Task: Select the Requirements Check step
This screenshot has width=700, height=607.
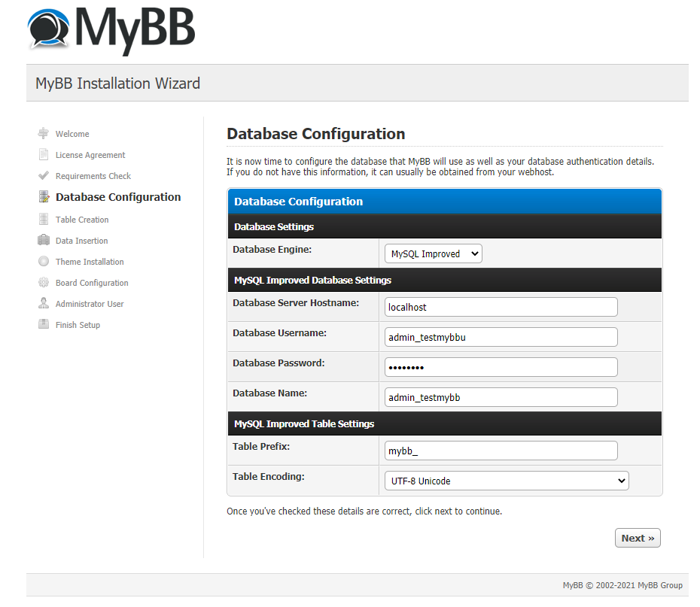Action: (x=93, y=176)
